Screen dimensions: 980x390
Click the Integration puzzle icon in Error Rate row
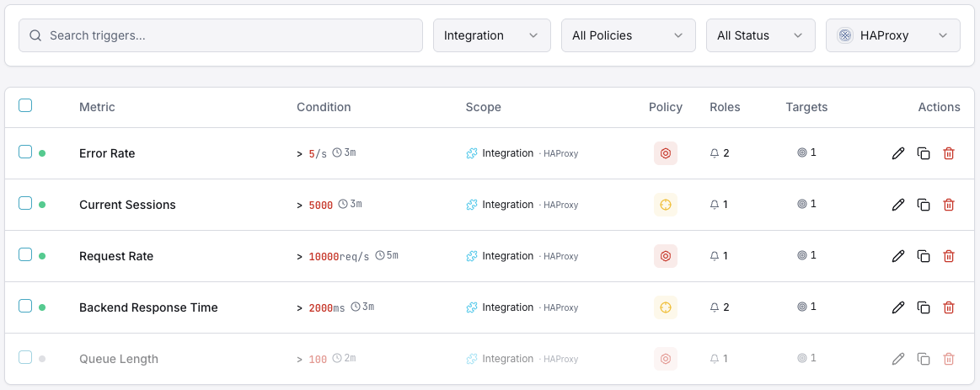tap(472, 153)
